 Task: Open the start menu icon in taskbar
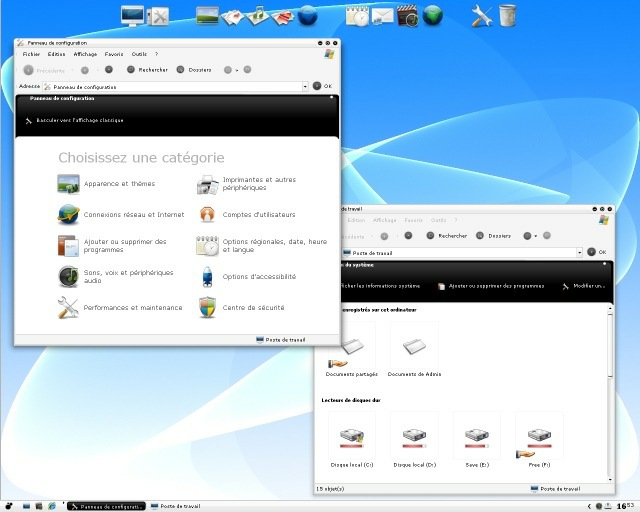point(9,506)
